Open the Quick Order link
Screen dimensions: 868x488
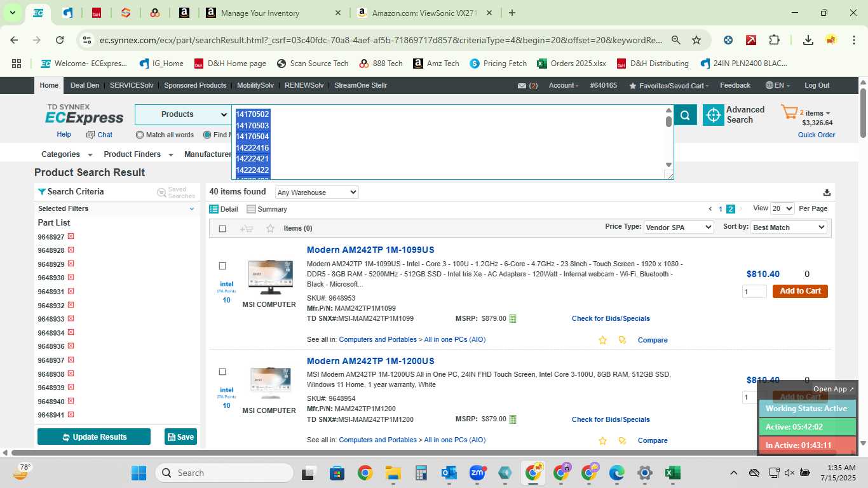pyautogui.click(x=817, y=135)
